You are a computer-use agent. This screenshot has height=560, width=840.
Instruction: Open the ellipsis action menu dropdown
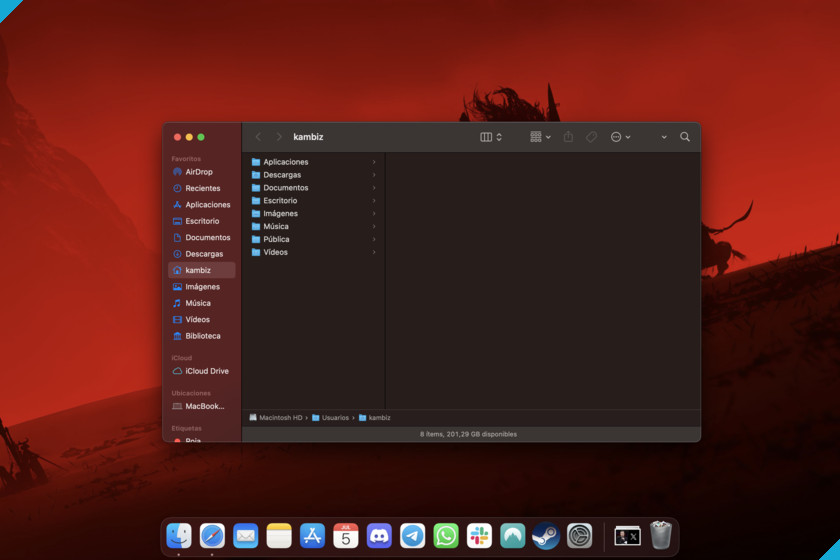coord(620,137)
